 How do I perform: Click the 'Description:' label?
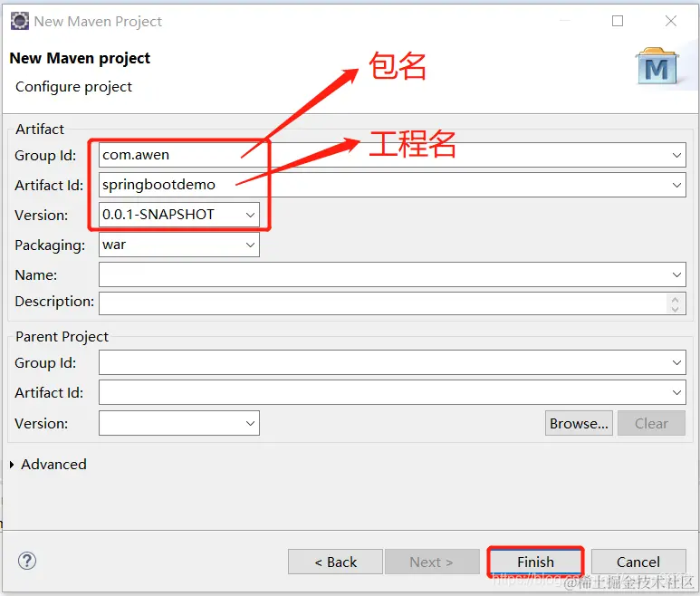54,302
